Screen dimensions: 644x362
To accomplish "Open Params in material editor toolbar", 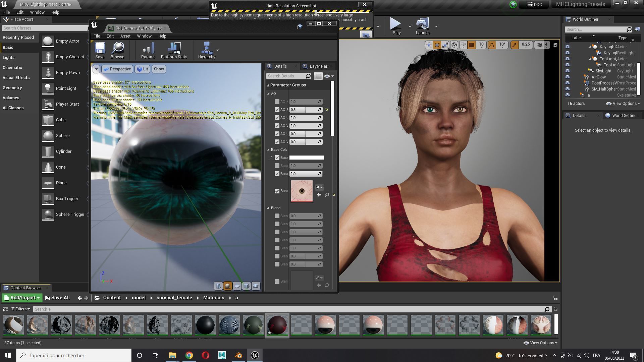I will coord(148,50).
